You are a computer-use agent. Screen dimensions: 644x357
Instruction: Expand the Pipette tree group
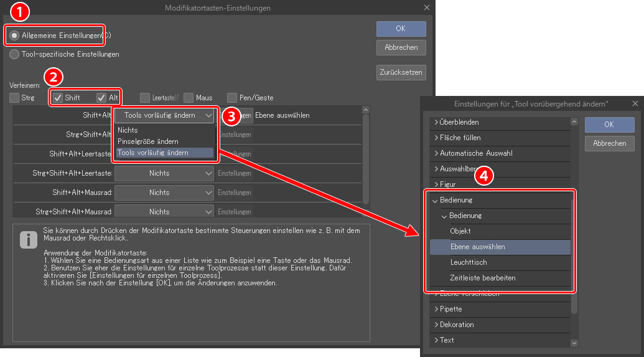(437, 309)
